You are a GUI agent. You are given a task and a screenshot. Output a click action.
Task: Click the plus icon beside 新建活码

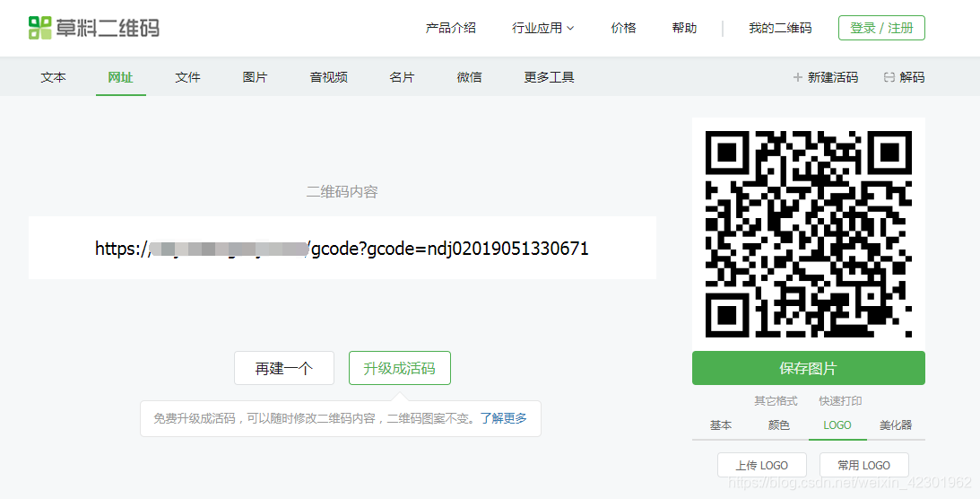point(797,77)
